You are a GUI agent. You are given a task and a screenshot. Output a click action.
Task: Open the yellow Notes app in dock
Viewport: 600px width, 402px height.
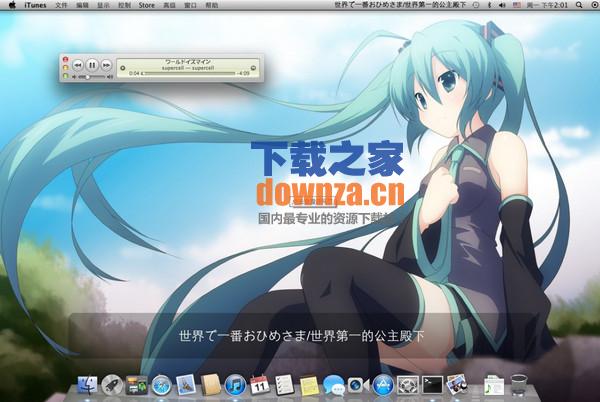[309, 385]
